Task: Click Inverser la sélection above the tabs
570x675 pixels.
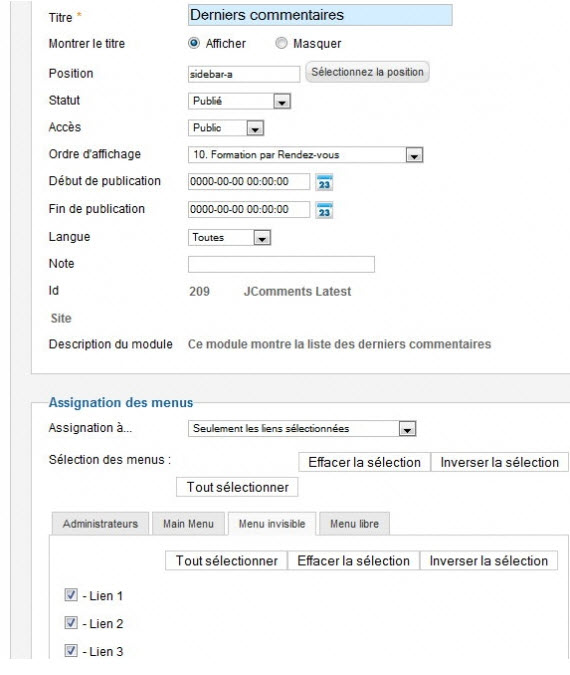Action: (499, 462)
